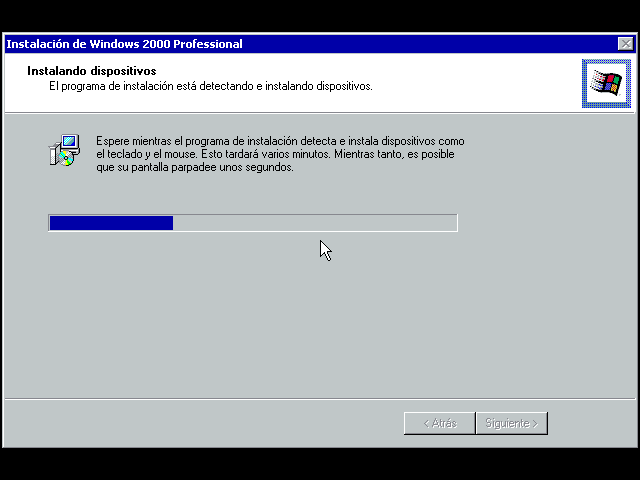Viewport: 640px width, 480px height.
Task: Click the Windows flag logo in header
Action: [605, 83]
